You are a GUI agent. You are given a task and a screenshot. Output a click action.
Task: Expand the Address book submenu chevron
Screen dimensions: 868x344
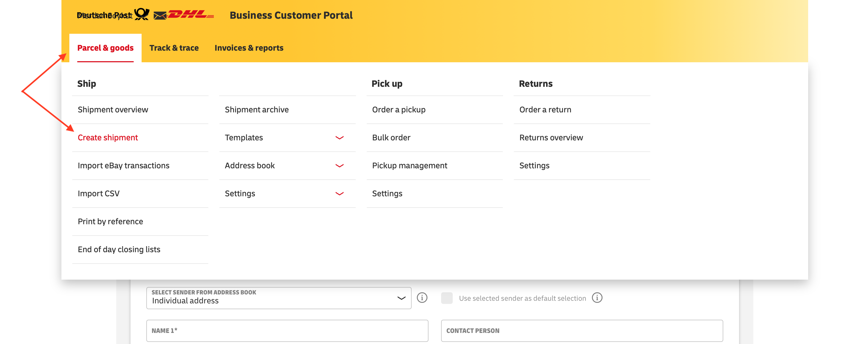[340, 166]
